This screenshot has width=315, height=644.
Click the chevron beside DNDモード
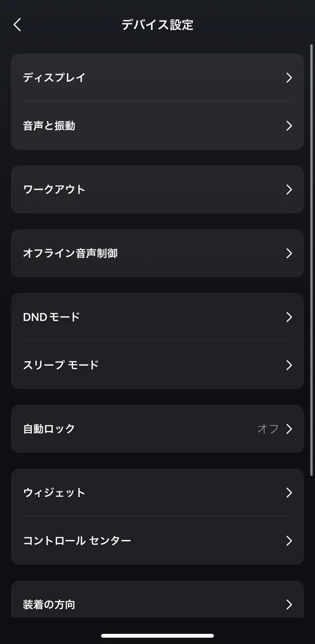(x=289, y=317)
